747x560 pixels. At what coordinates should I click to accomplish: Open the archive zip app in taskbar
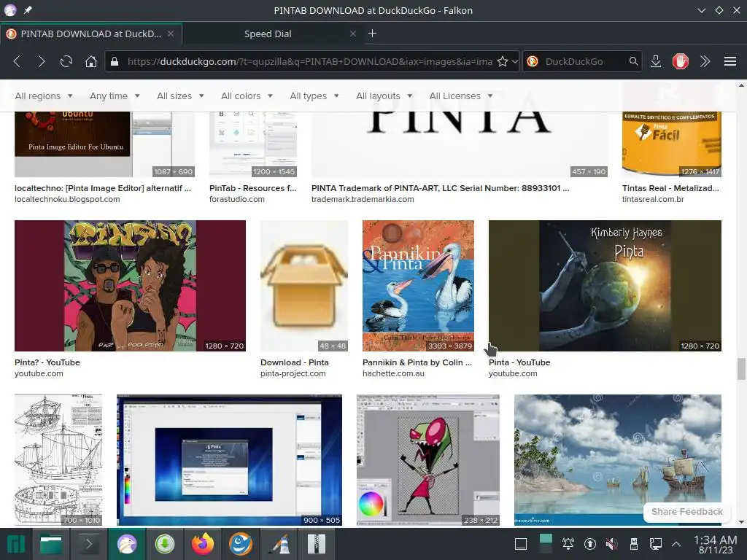(317, 544)
